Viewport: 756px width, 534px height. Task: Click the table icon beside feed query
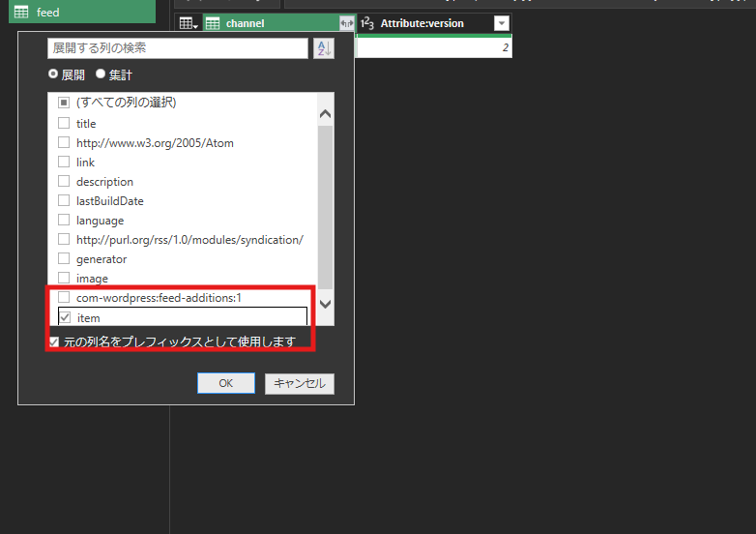(x=20, y=13)
